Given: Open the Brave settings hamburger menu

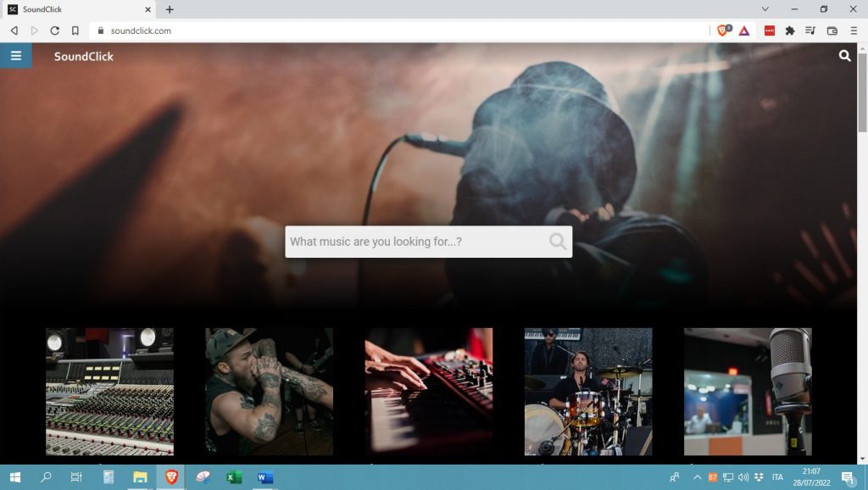Looking at the screenshot, I should 853,30.
